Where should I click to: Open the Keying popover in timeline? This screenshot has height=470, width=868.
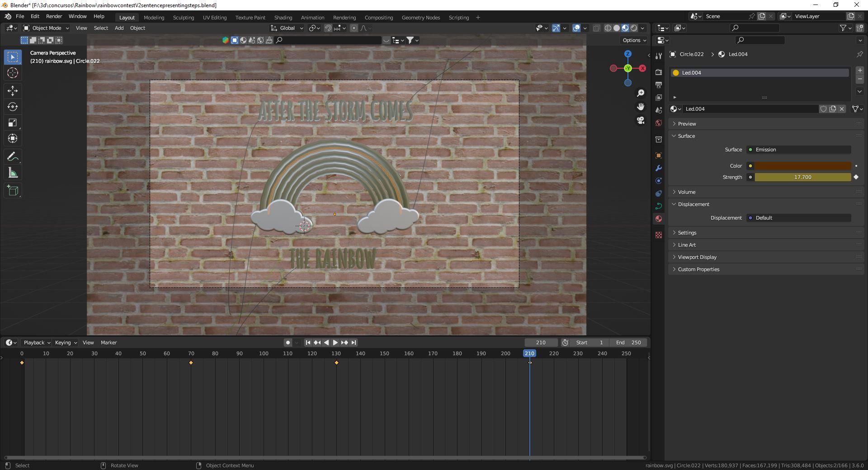(66, 343)
